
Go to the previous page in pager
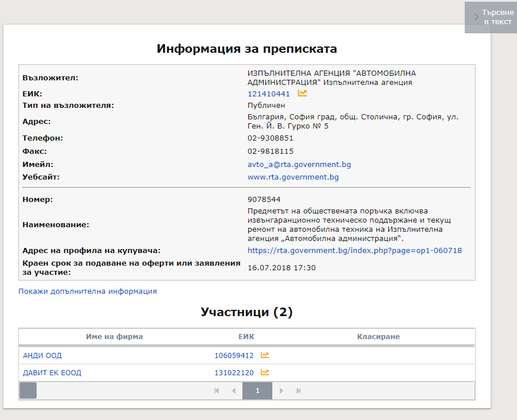(233, 391)
